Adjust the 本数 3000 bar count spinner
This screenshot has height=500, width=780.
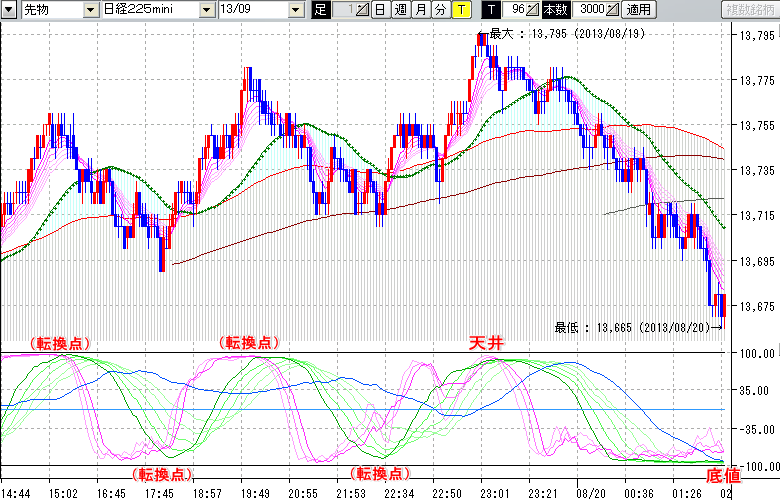[612, 10]
